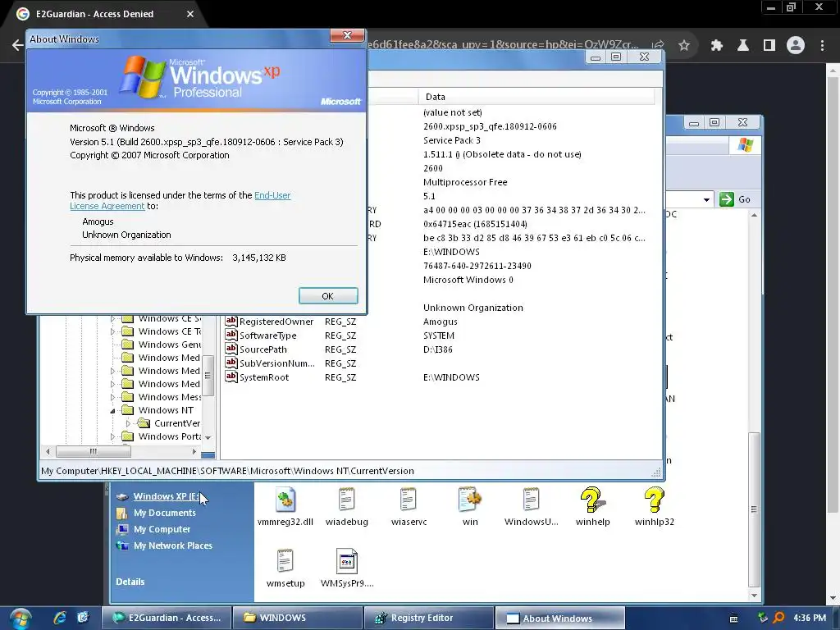This screenshot has width=840, height=630.
Task: Click the registry tree scroll-right arrow
Action: pyautogui.click(x=194, y=452)
